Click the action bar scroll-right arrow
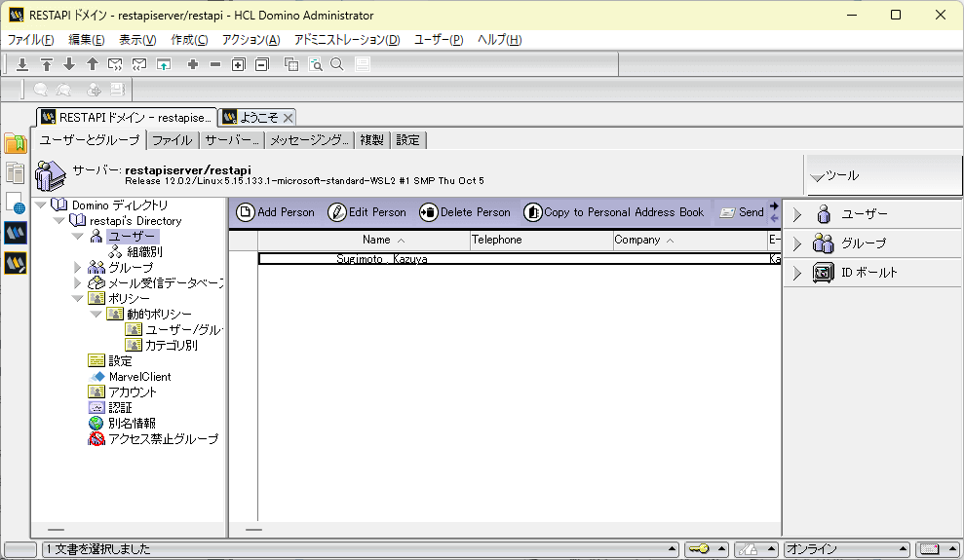Screen dimensions: 964x560 point(774,206)
